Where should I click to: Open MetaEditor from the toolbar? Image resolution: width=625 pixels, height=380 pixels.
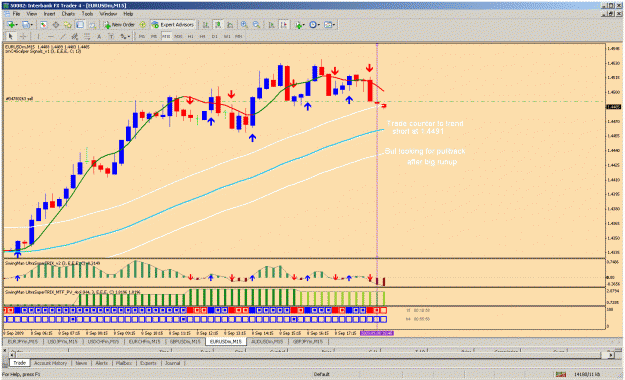pyautogui.click(x=142, y=25)
